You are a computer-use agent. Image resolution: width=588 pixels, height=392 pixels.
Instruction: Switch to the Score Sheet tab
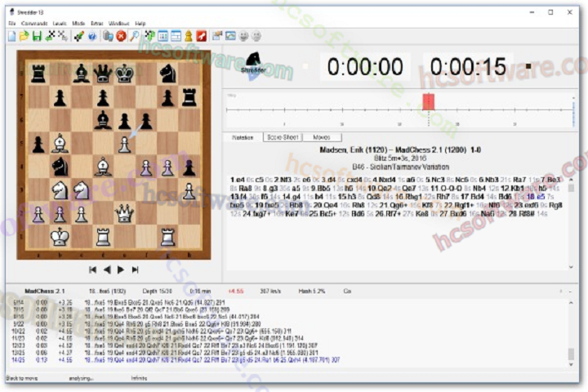click(283, 137)
